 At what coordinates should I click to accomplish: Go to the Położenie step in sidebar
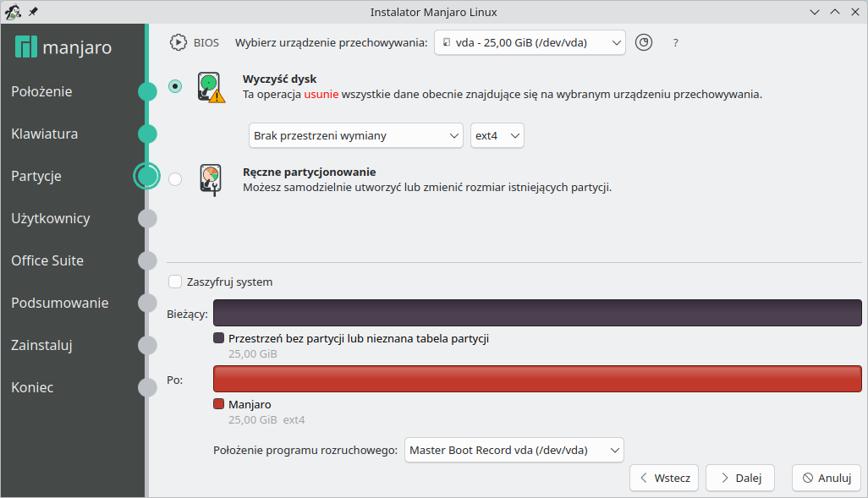tap(41, 91)
